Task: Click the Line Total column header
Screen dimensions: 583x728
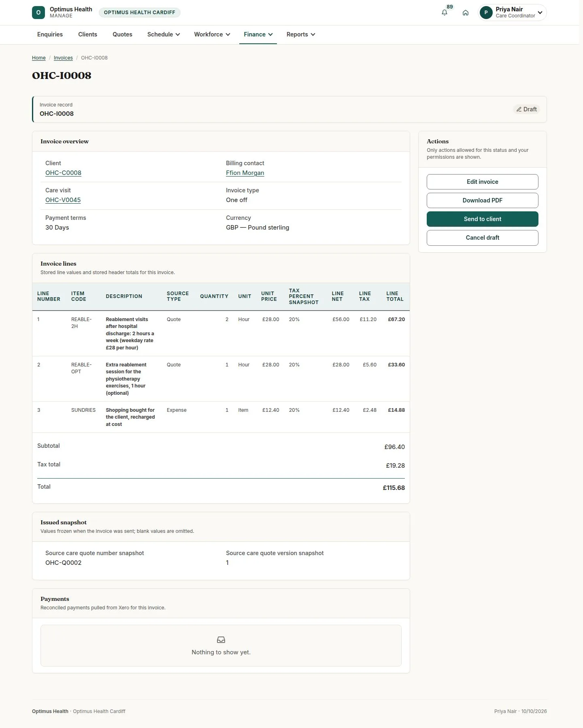Action: click(395, 296)
